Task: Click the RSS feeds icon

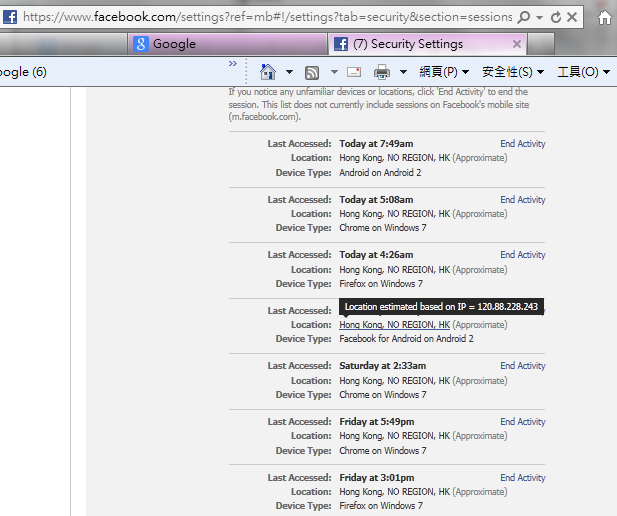Action: [x=312, y=72]
